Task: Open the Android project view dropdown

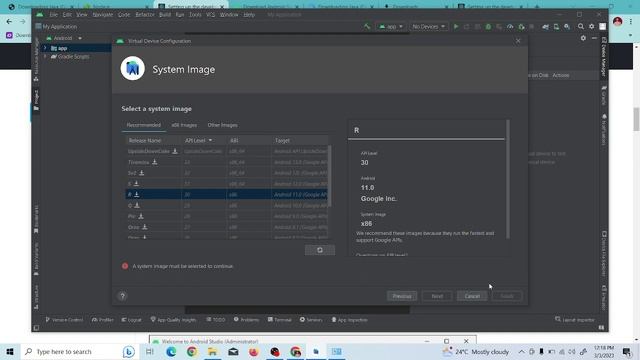Action: click(64, 38)
